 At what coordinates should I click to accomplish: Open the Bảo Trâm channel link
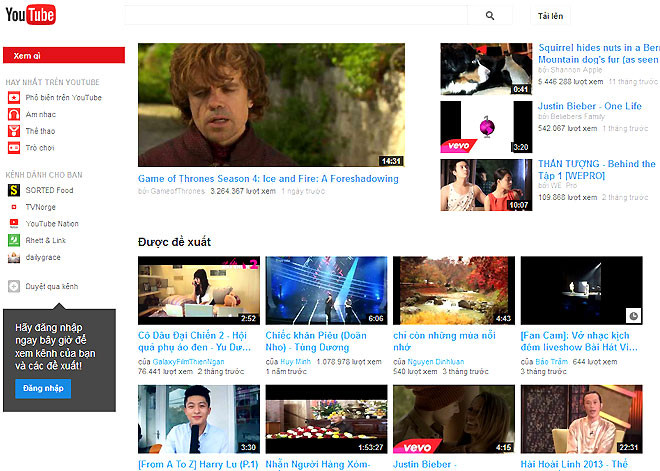pos(551,362)
